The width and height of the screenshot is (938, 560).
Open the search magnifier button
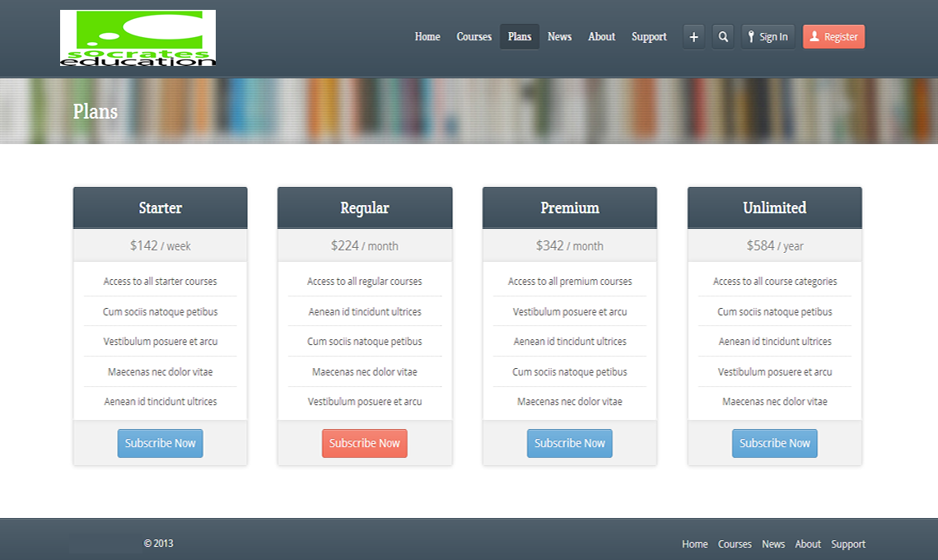(723, 37)
